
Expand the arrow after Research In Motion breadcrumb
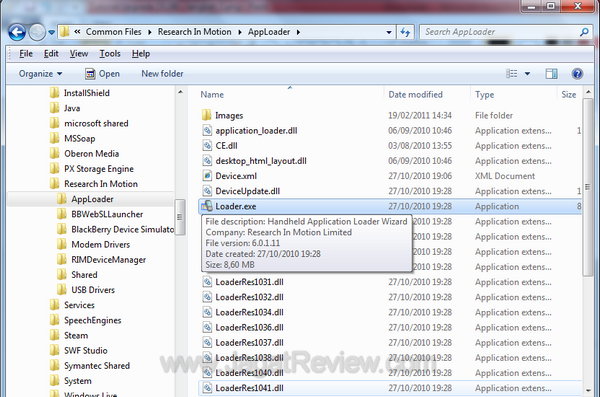[240, 32]
